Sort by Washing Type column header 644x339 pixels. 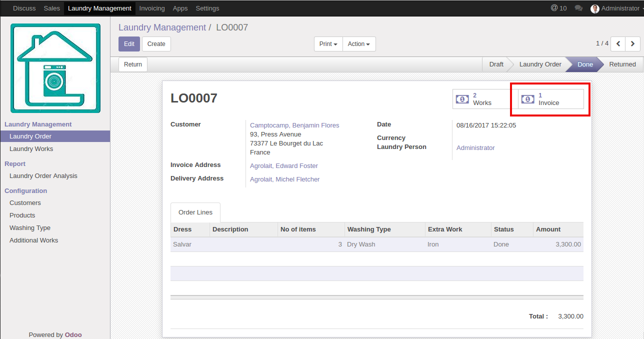[384, 229]
